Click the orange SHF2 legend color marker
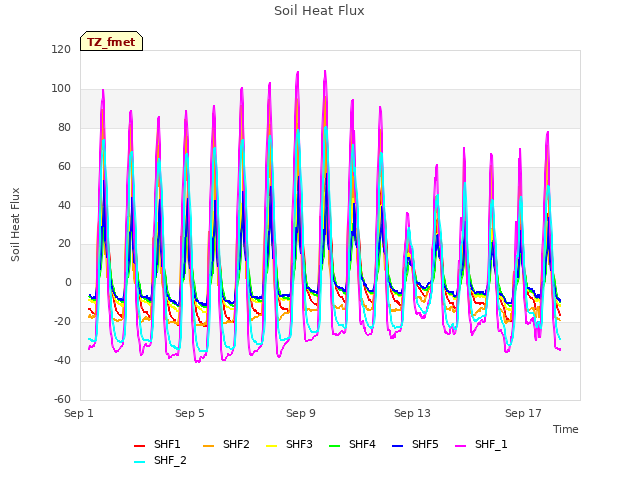The height and width of the screenshot is (480, 640). click(209, 445)
